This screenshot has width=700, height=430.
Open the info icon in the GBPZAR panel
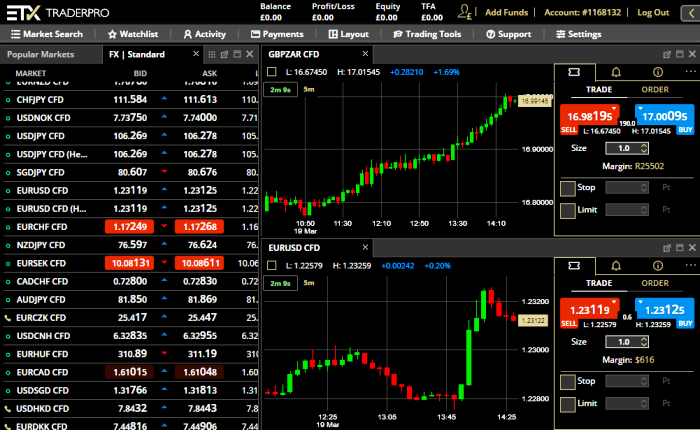coord(658,72)
